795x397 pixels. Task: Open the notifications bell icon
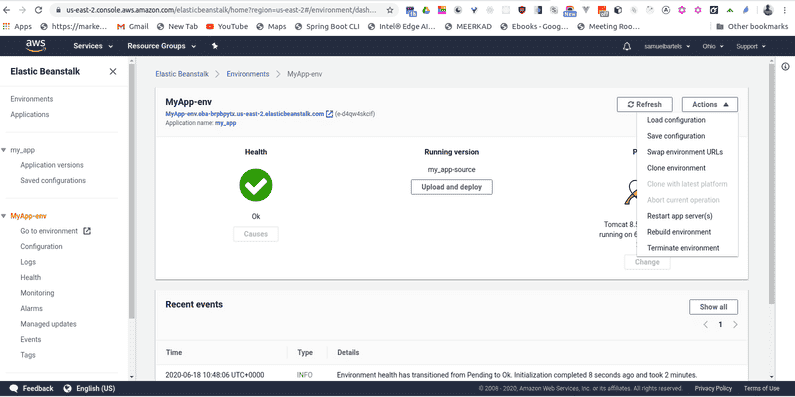[x=627, y=47]
